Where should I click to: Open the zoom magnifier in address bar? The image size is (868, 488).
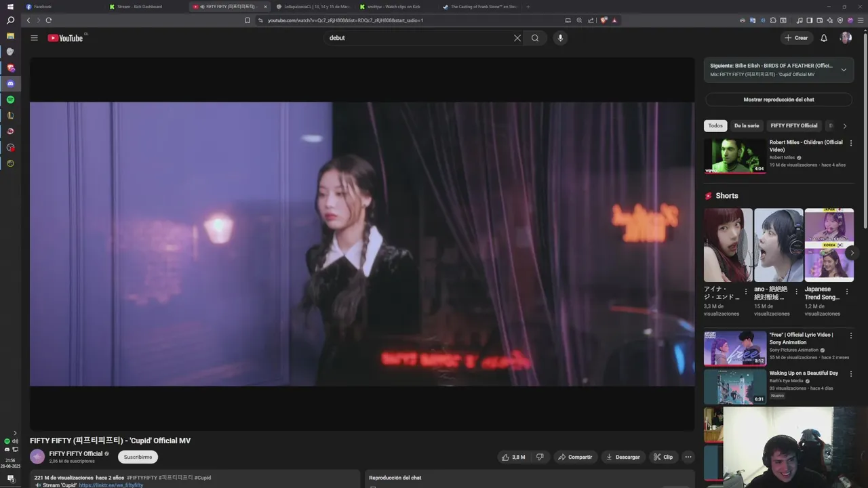pyautogui.click(x=579, y=20)
